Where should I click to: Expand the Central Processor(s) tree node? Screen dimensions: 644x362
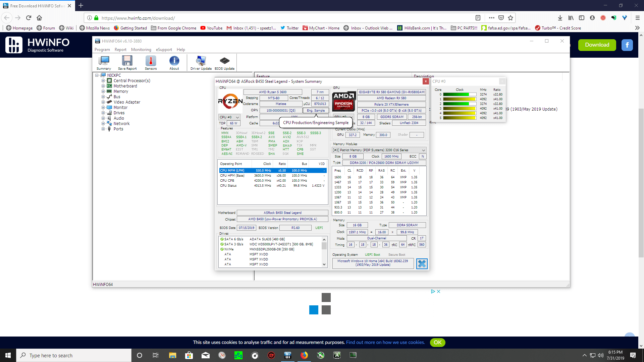tap(103, 81)
